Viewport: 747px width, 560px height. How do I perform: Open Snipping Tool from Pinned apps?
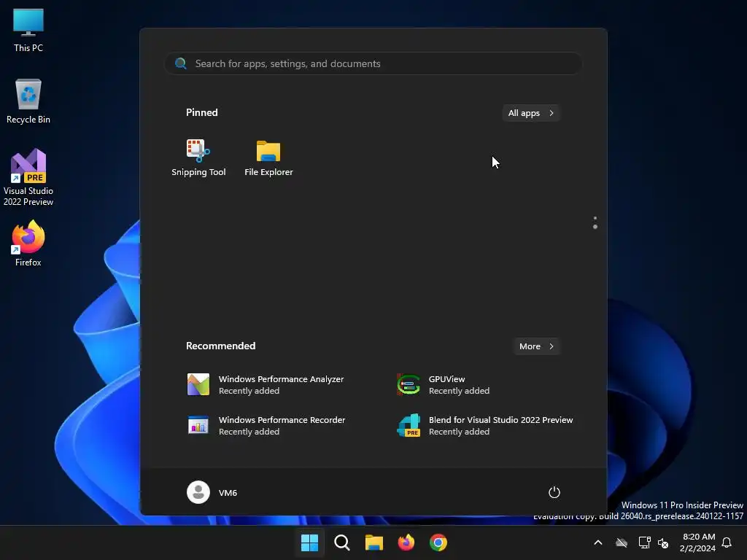pos(198,158)
